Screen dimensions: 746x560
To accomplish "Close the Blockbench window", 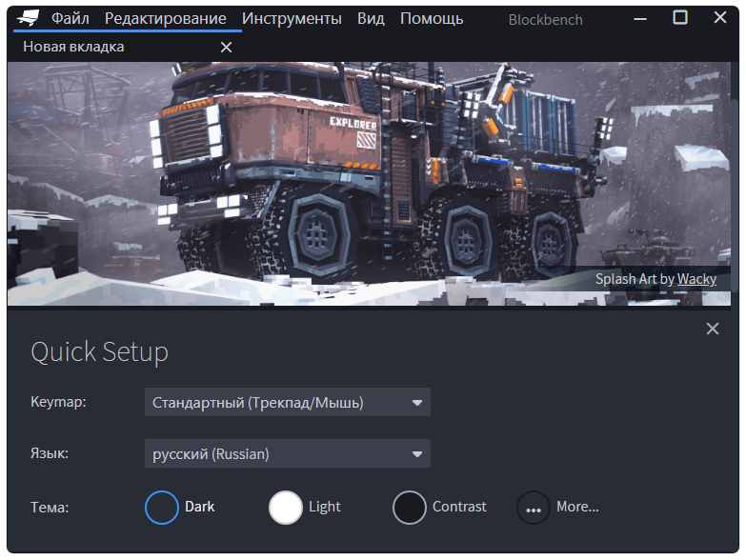I will pyautogui.click(x=720, y=17).
